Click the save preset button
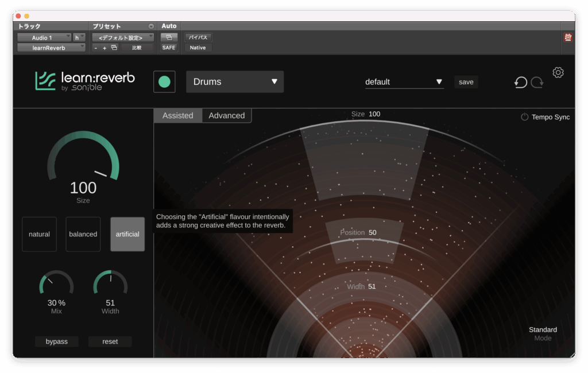The width and height of the screenshot is (588, 373). pos(466,81)
